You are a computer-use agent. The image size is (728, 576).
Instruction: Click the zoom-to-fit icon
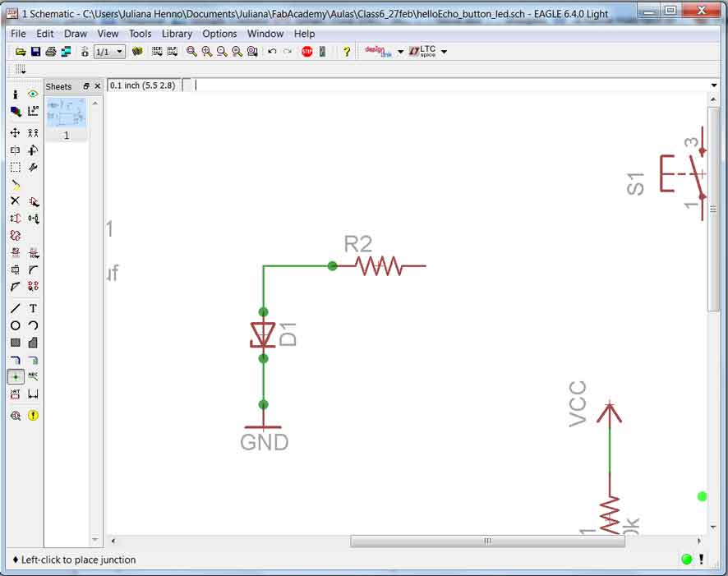point(191,52)
